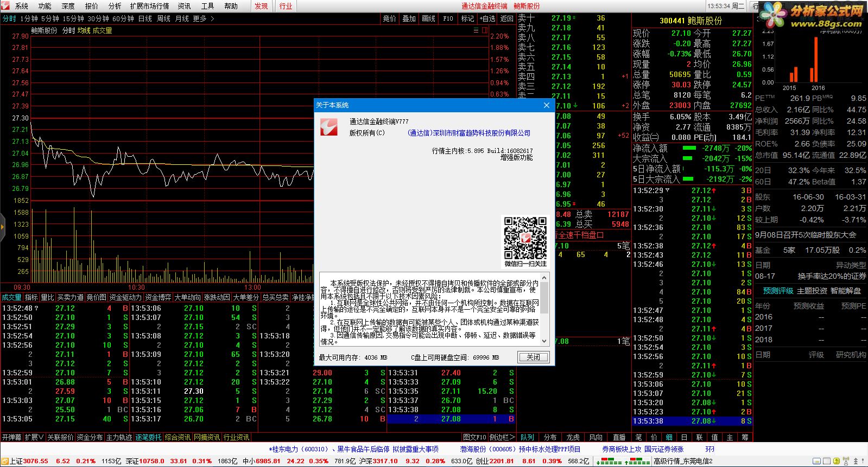Image resolution: width=868 pixels, height=467 pixels.
Task: Click the red Tongdaxin logo icon
Action: tap(7, 6)
